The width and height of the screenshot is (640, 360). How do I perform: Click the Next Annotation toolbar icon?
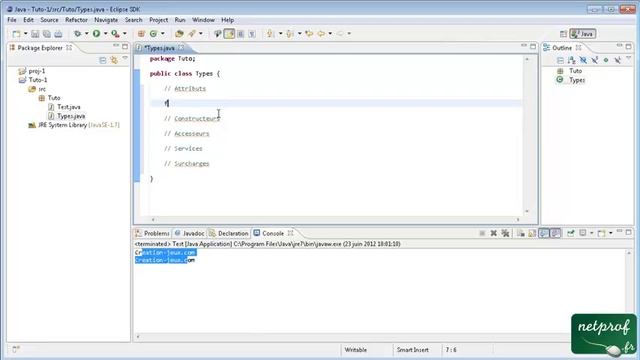[x=270, y=34]
